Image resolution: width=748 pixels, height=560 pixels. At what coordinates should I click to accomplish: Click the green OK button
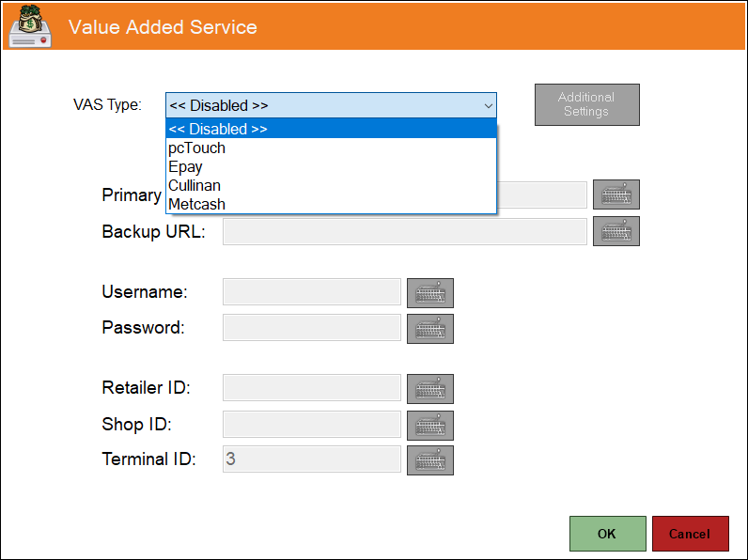pos(607,534)
